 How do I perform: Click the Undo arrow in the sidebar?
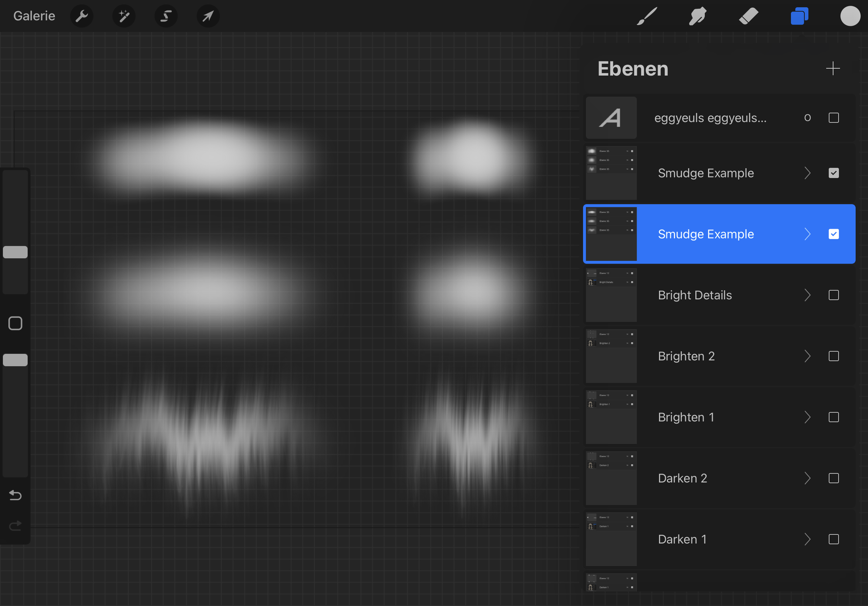coord(15,495)
